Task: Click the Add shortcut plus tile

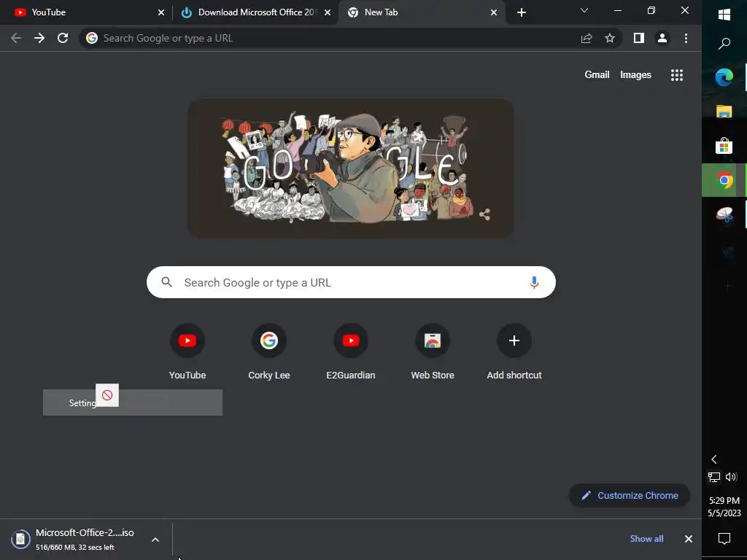Action: click(x=514, y=352)
